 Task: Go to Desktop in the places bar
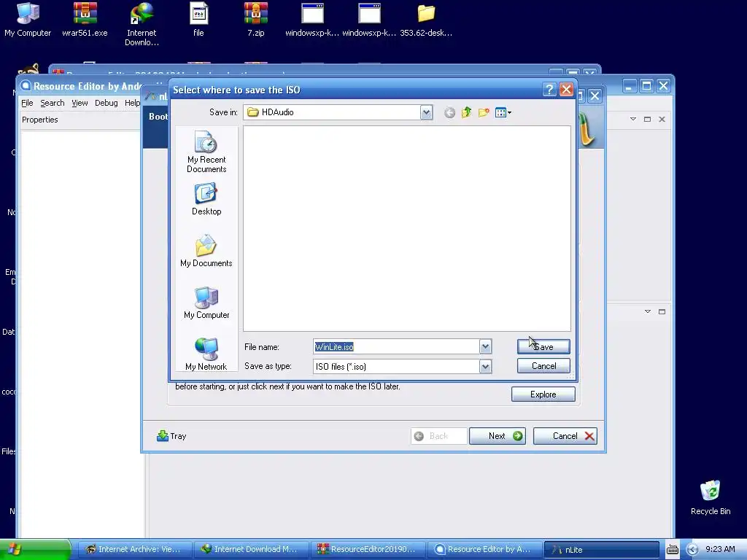point(206,200)
